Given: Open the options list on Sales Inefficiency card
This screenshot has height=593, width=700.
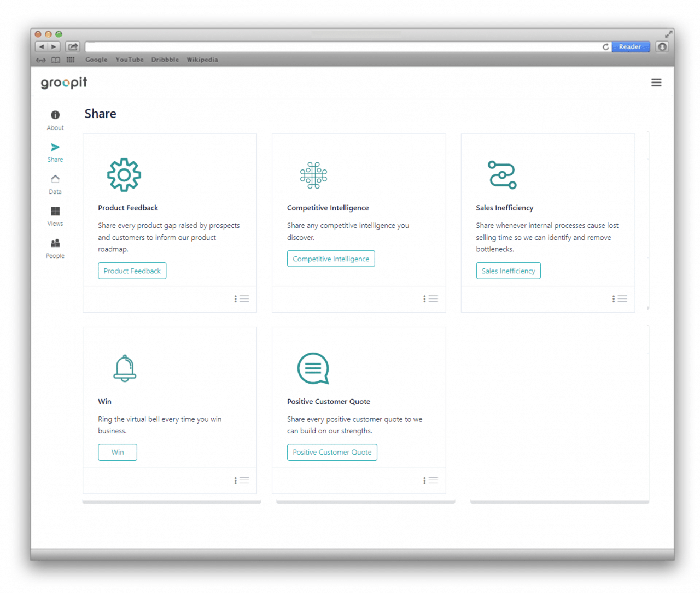Looking at the screenshot, I should click(620, 298).
